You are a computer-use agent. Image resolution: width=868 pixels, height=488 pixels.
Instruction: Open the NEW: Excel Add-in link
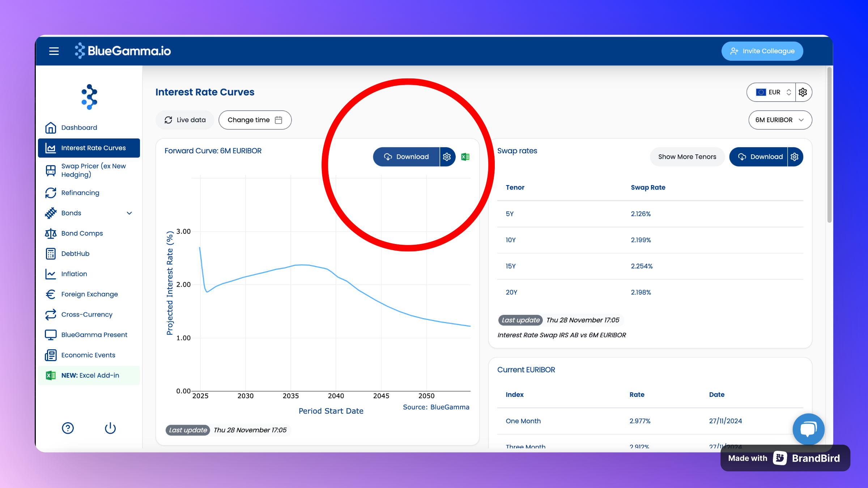pos(90,375)
